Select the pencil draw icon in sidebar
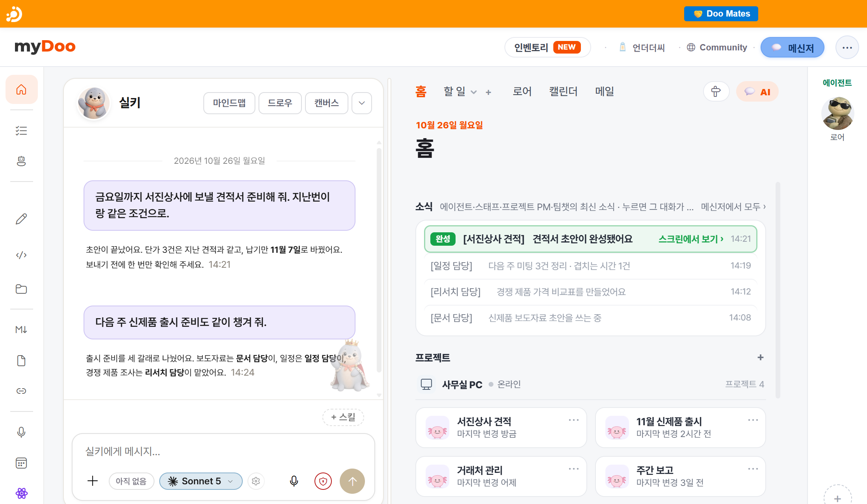The image size is (867, 504). (21, 219)
